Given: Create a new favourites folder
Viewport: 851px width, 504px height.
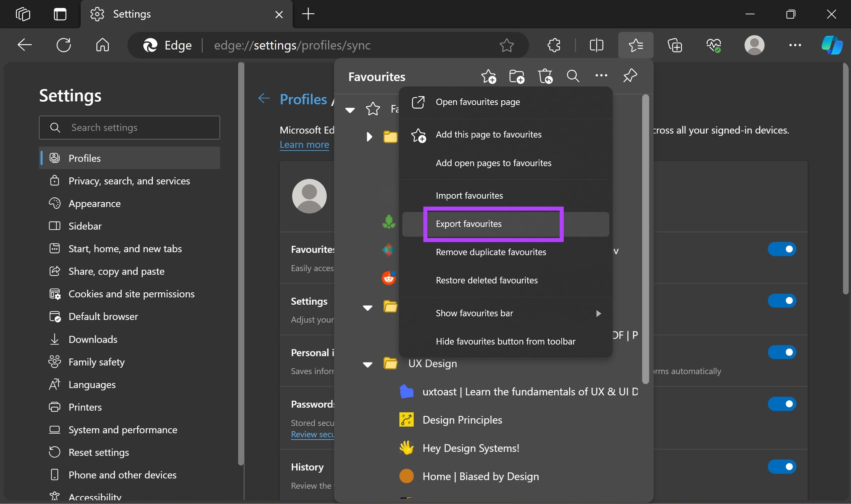Looking at the screenshot, I should click(x=516, y=76).
